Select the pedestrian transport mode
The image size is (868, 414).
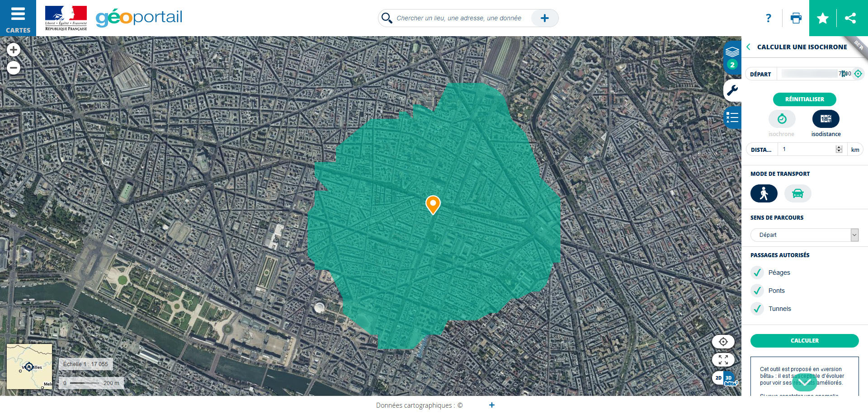click(764, 193)
